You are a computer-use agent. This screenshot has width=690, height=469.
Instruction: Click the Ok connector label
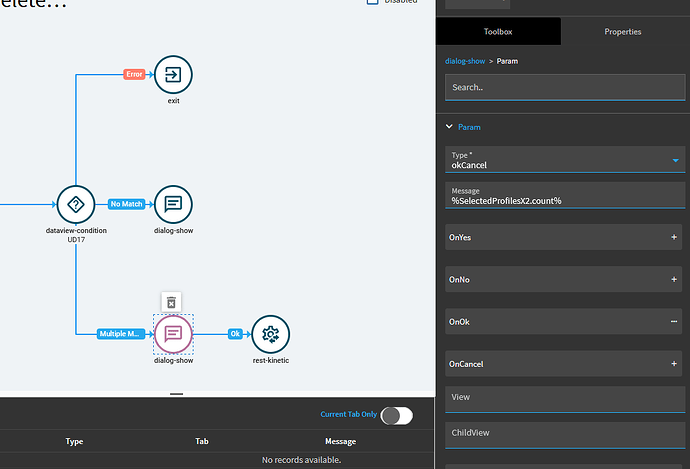pos(235,334)
